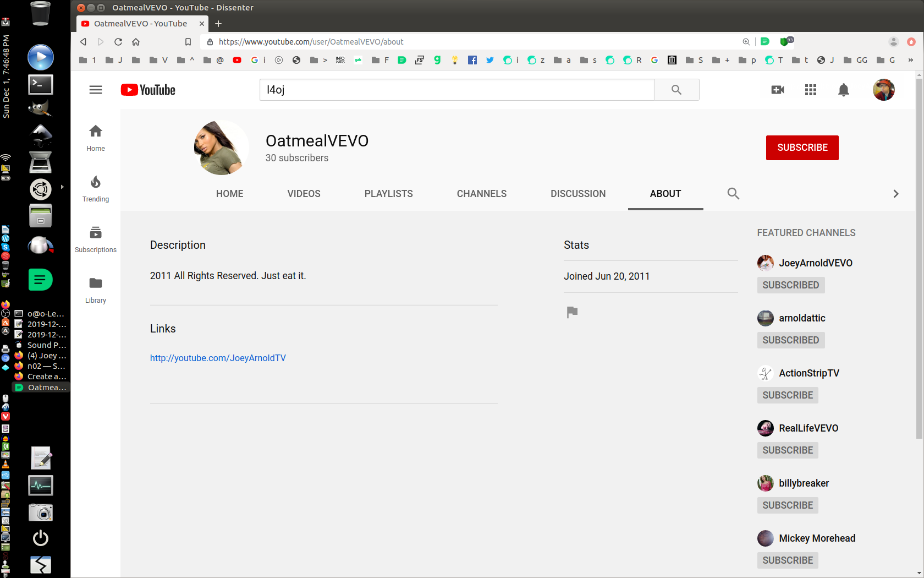Open Library in the sidebar
The height and width of the screenshot is (578, 924).
coord(96,290)
